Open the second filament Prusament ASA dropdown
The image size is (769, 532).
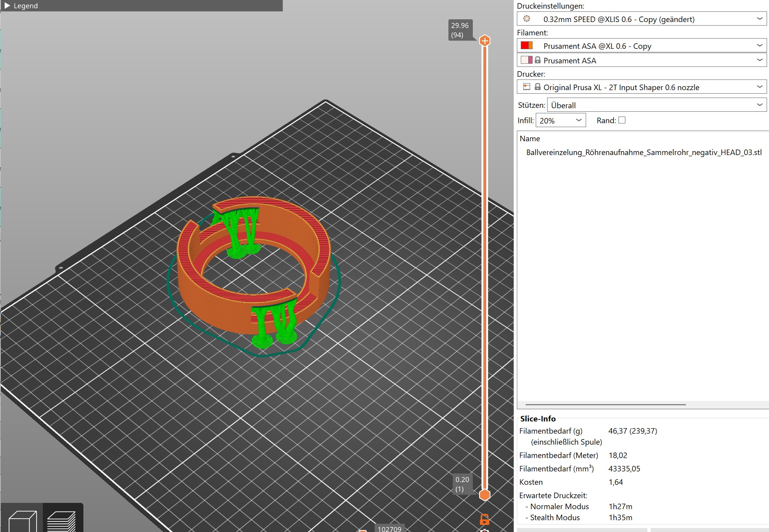pyautogui.click(x=642, y=60)
